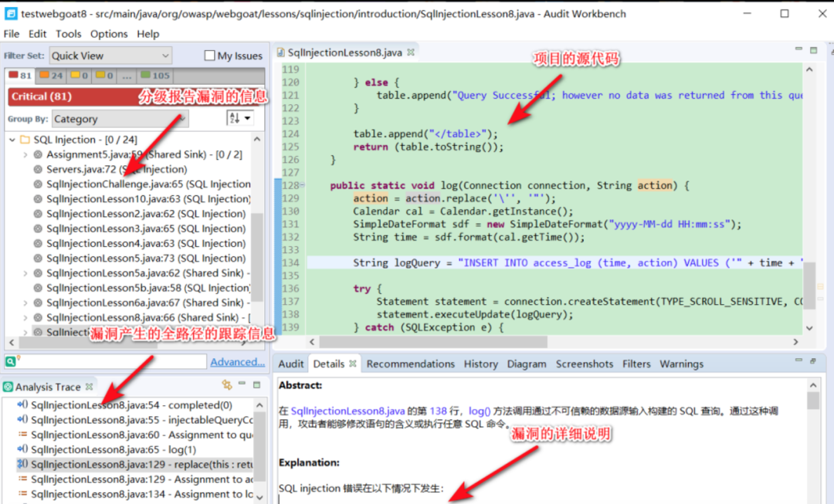Click the Analysis Trace expand-all icon
The height and width of the screenshot is (504, 834).
[227, 385]
